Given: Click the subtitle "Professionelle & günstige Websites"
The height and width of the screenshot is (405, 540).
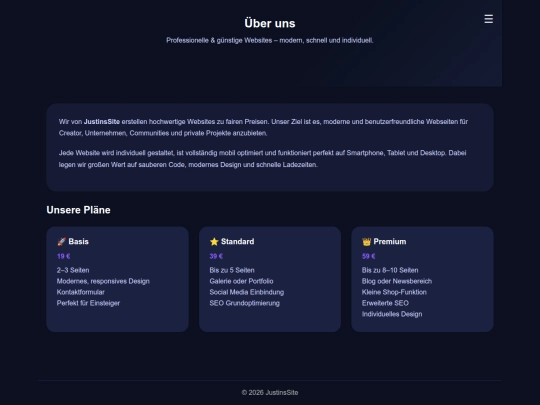Looking at the screenshot, I should point(219,40).
